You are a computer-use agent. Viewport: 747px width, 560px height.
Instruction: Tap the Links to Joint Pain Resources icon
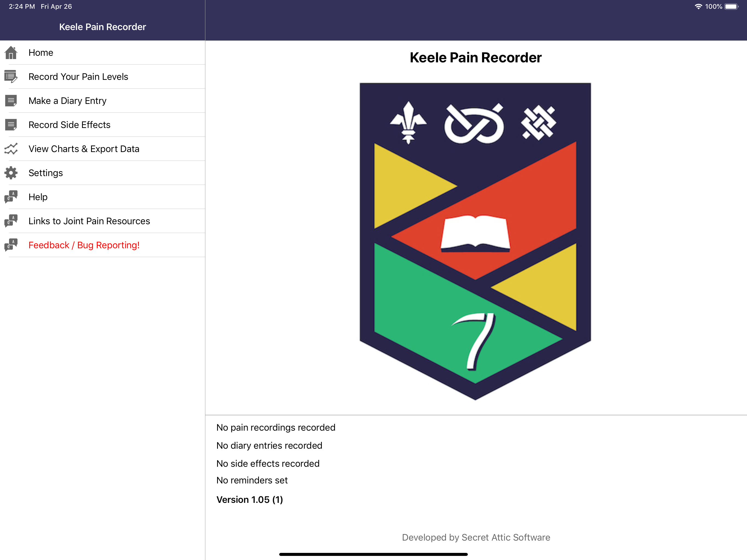tap(11, 221)
